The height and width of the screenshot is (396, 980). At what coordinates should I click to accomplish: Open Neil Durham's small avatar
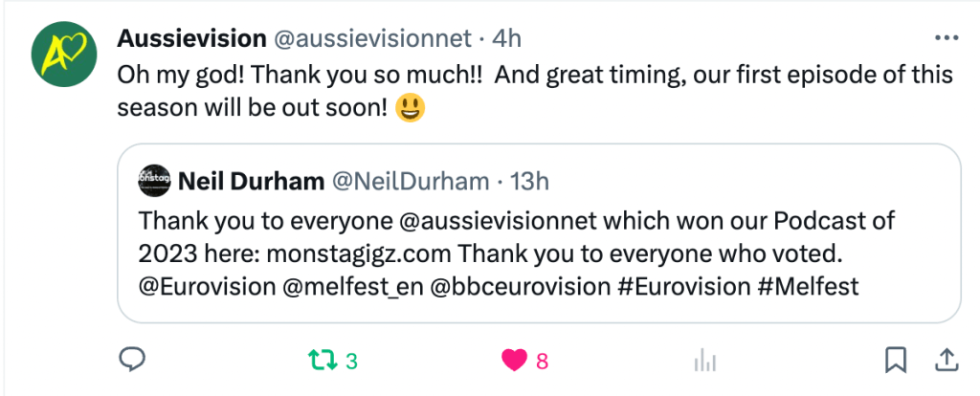pos(154,181)
